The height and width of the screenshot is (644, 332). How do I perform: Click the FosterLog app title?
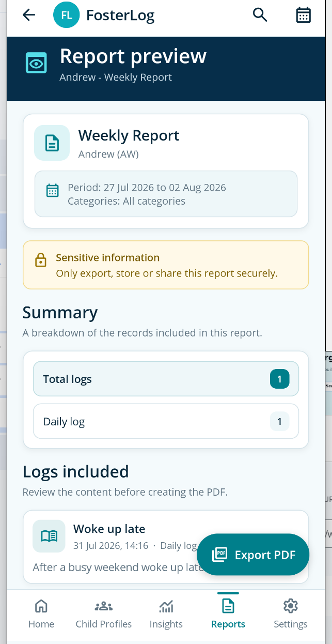[x=120, y=16]
